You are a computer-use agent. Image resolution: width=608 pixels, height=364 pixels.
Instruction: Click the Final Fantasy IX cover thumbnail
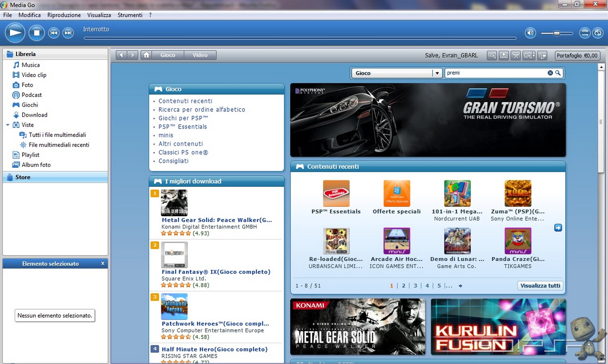(174, 255)
